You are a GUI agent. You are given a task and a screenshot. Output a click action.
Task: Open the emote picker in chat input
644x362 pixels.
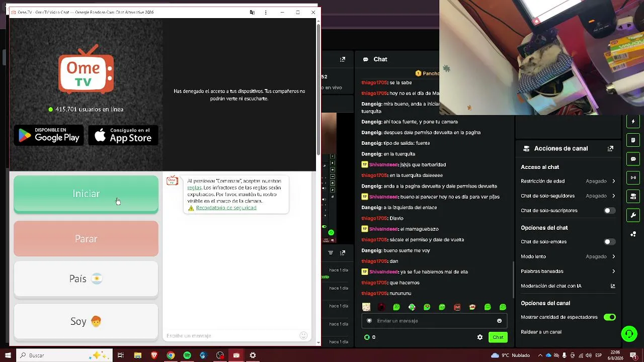[499, 321]
